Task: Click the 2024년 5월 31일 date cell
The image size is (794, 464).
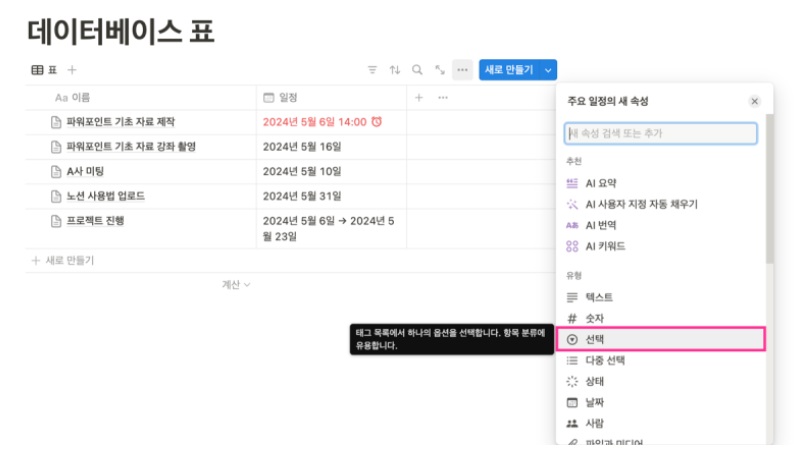Action: [x=331, y=197]
